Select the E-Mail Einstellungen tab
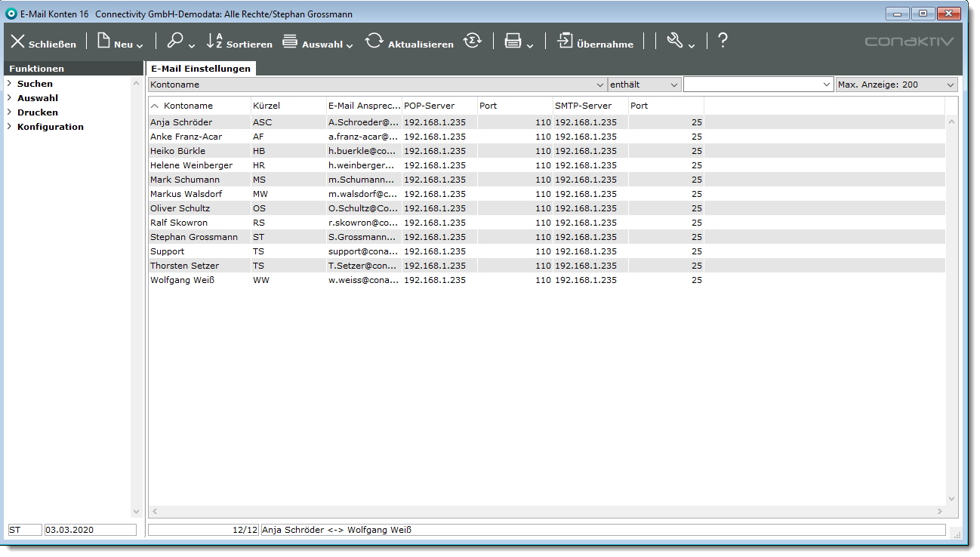Viewport: 980px width, 557px height. coord(201,69)
